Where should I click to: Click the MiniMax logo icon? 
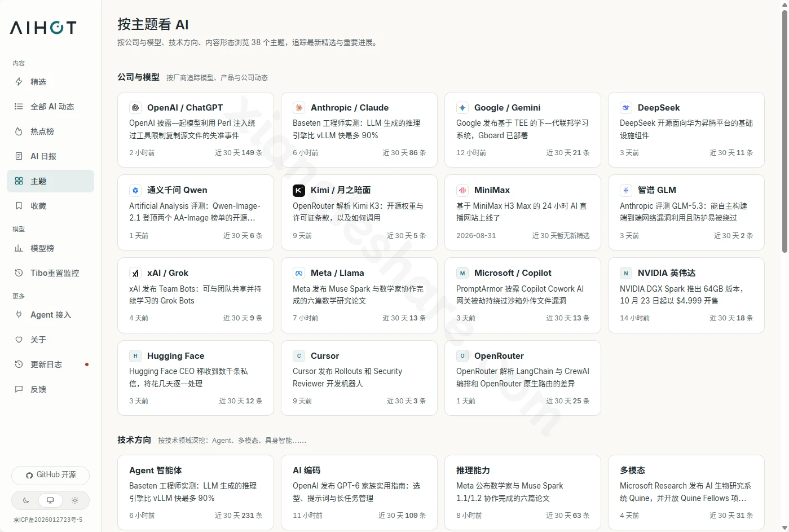(462, 190)
